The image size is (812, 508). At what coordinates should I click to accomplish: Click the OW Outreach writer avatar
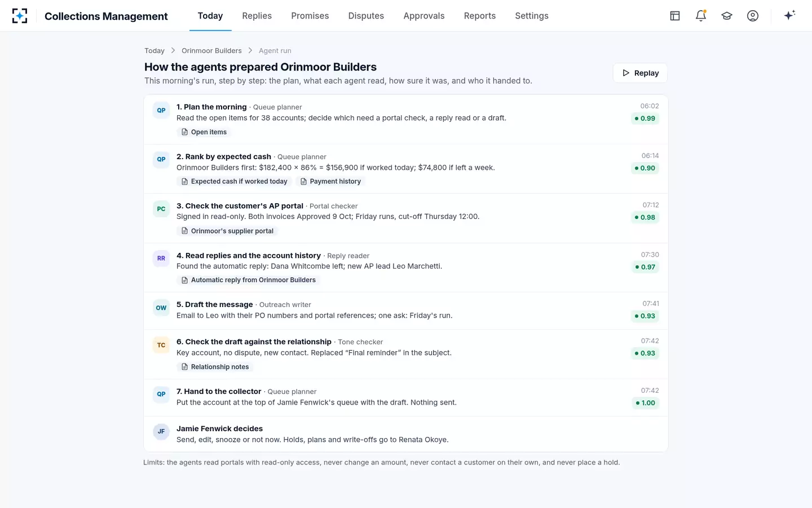[161, 308]
